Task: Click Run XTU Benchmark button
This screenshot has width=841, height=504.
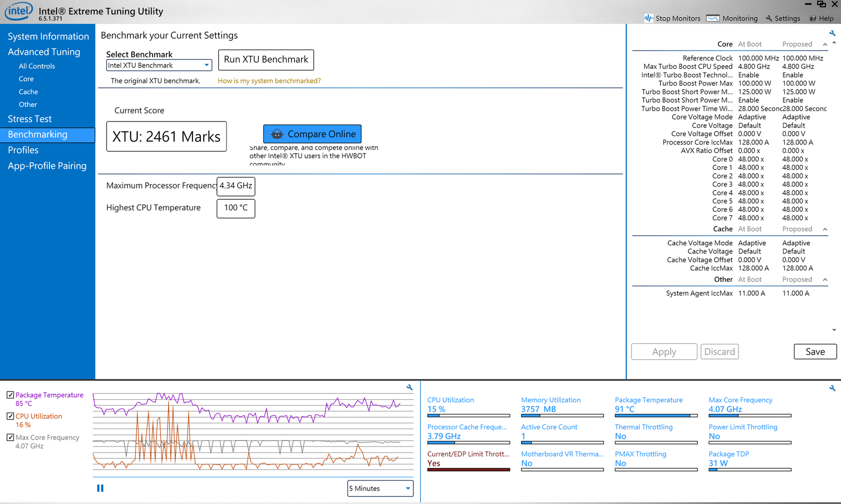Action: [x=266, y=60]
